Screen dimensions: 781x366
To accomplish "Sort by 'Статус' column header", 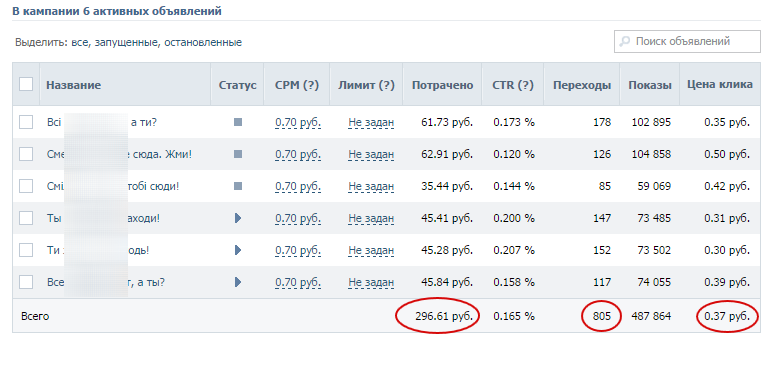I will pos(238,85).
